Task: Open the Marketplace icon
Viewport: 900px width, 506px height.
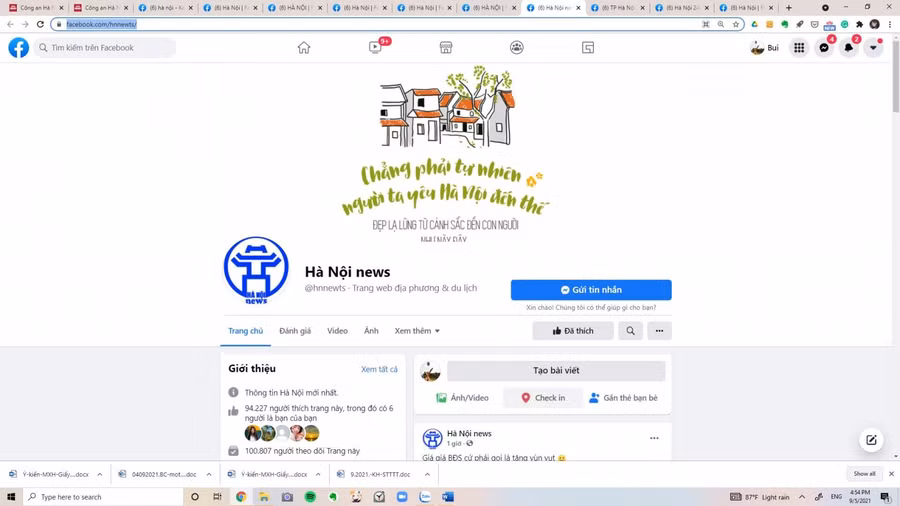Action: point(446,48)
